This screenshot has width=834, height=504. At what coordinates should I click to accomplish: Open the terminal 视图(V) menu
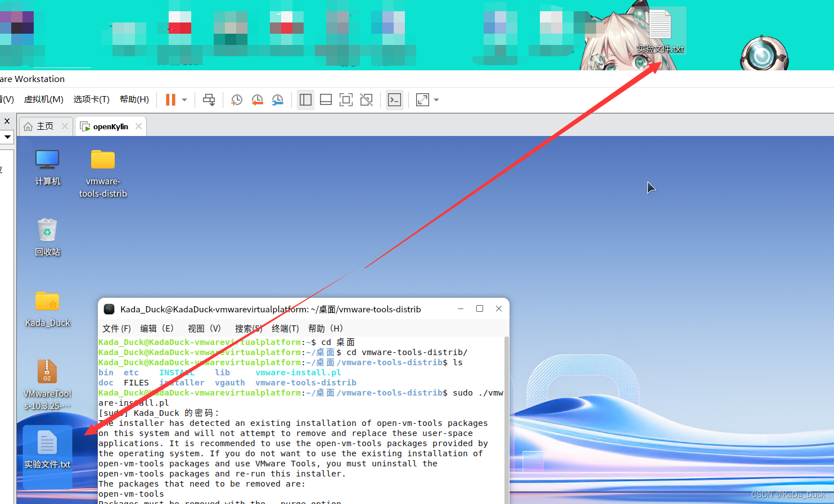click(x=204, y=329)
